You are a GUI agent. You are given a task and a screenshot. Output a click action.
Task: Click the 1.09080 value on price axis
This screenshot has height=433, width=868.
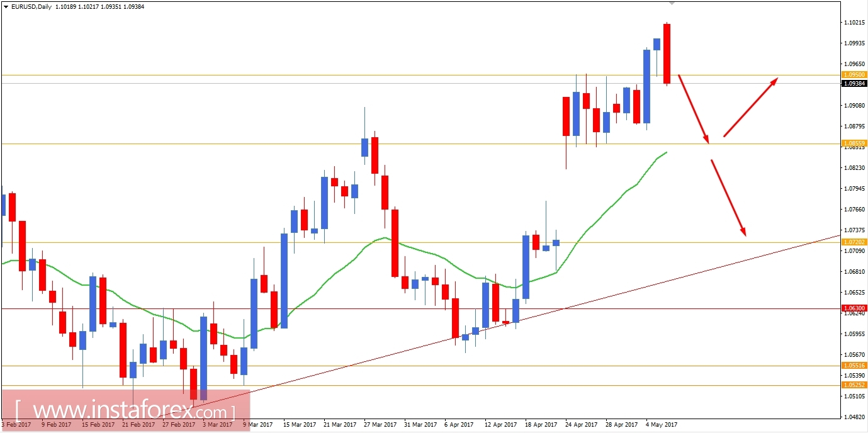[x=854, y=106]
